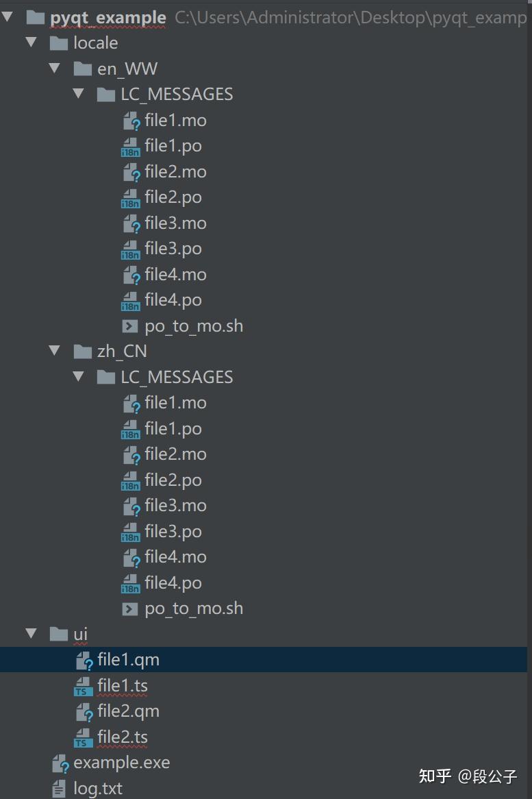Click the file4.po i18n icon under zh_CN
Viewport: 532px width, 799px height.
130,583
